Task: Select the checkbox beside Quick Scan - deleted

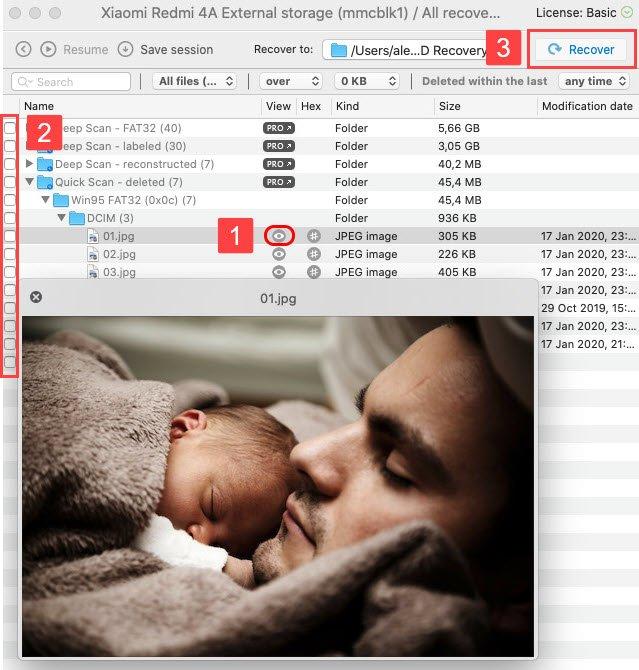Action: tap(9, 182)
